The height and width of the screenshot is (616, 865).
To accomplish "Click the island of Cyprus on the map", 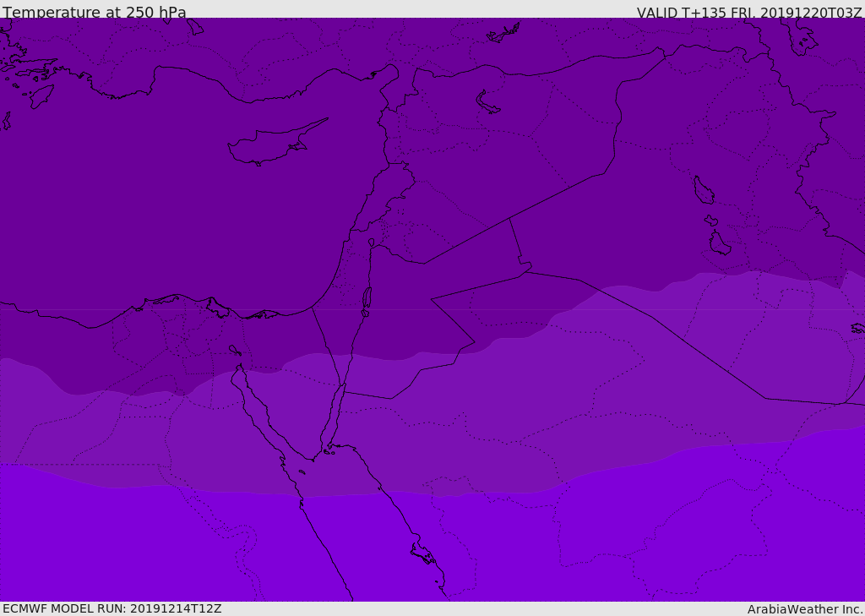I will click(x=275, y=143).
